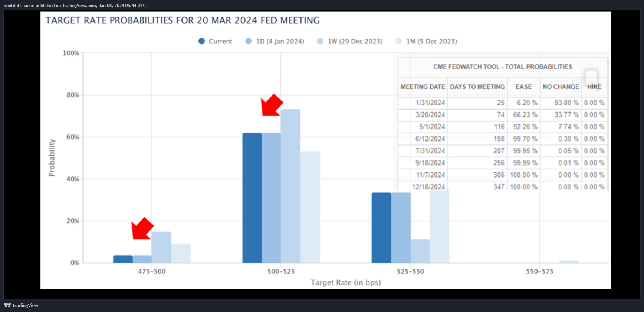Click the days value 347 for 12/18/2024
This screenshot has height=312, width=644.
tap(499, 187)
